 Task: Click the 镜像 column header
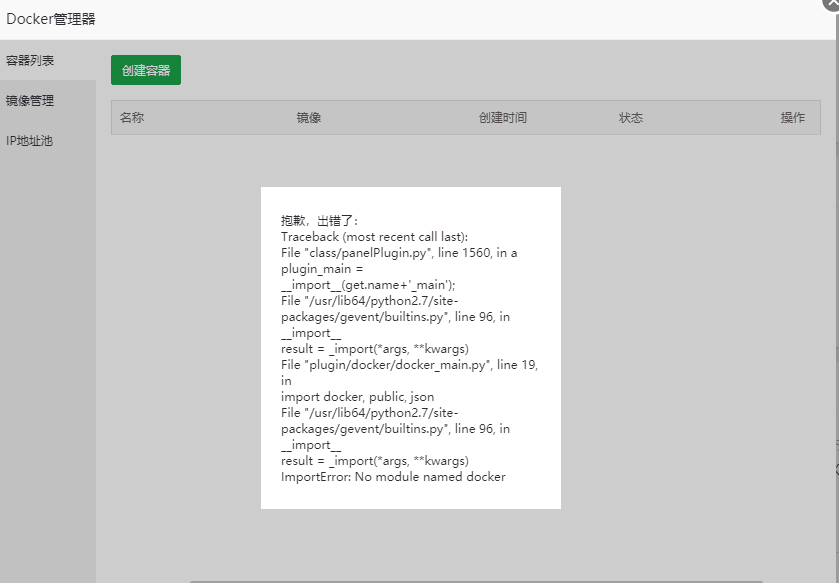coord(309,118)
